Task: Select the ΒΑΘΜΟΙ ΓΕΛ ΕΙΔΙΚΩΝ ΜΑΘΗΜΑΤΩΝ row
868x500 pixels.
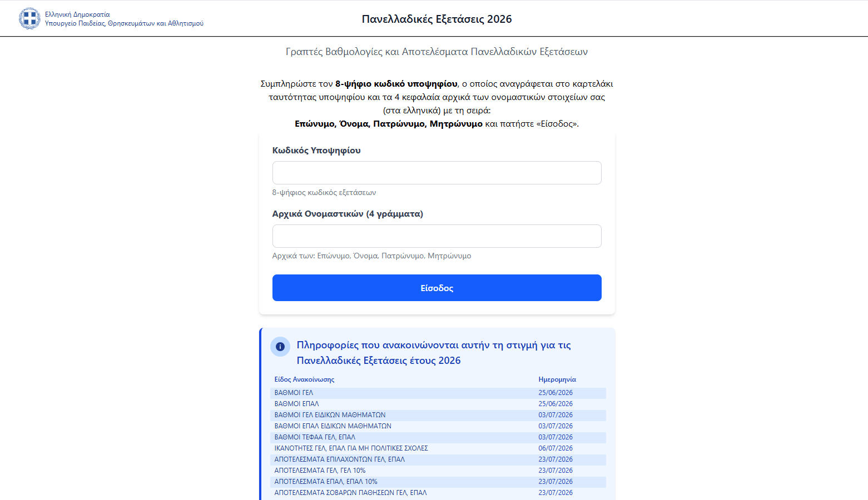Action: (438, 415)
